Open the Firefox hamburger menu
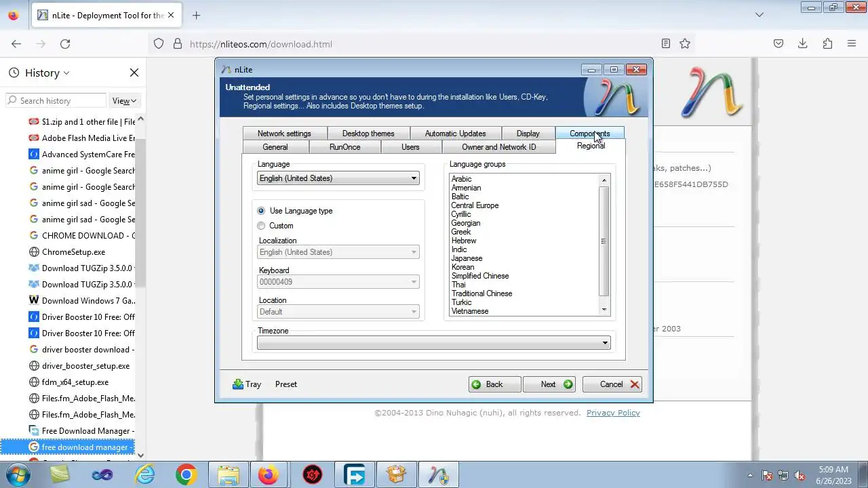This screenshot has width=868, height=488. 852,43
